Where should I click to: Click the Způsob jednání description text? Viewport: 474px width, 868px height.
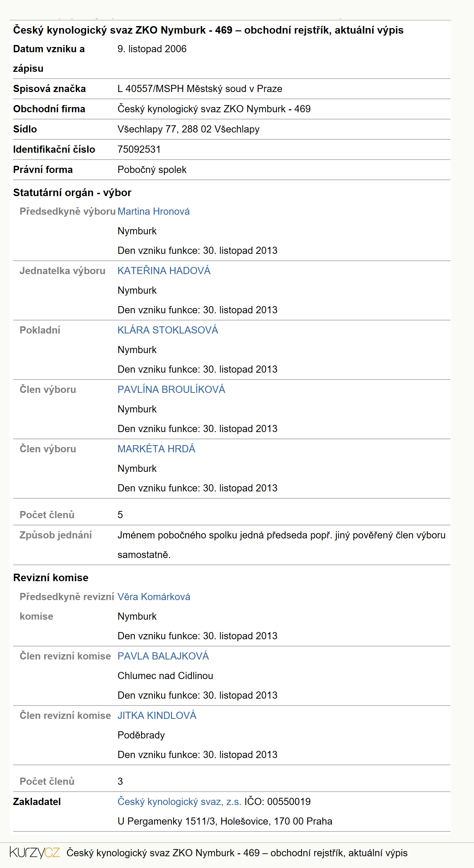(281, 545)
